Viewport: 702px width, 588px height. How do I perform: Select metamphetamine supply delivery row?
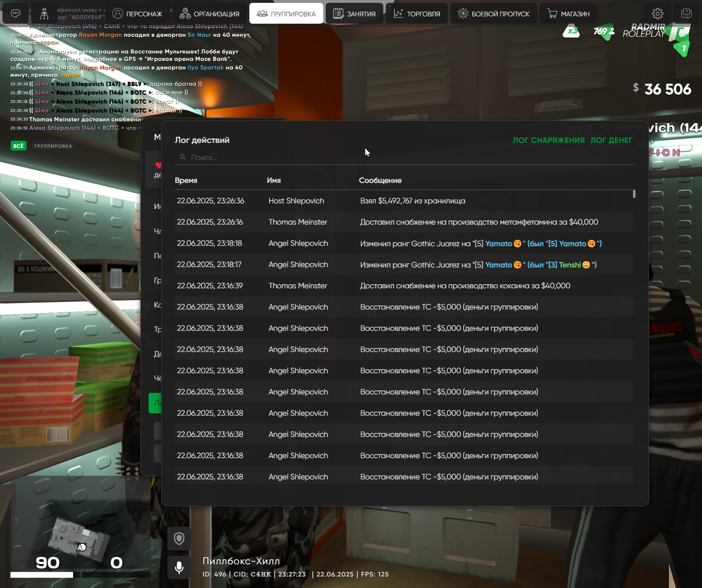[404, 222]
